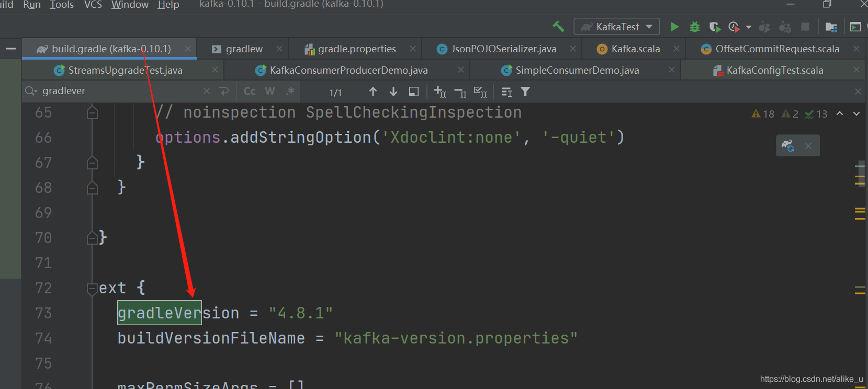Switch to JsonPOJOSerializer.java tab
Image resolution: width=868 pixels, height=389 pixels.
pos(503,49)
